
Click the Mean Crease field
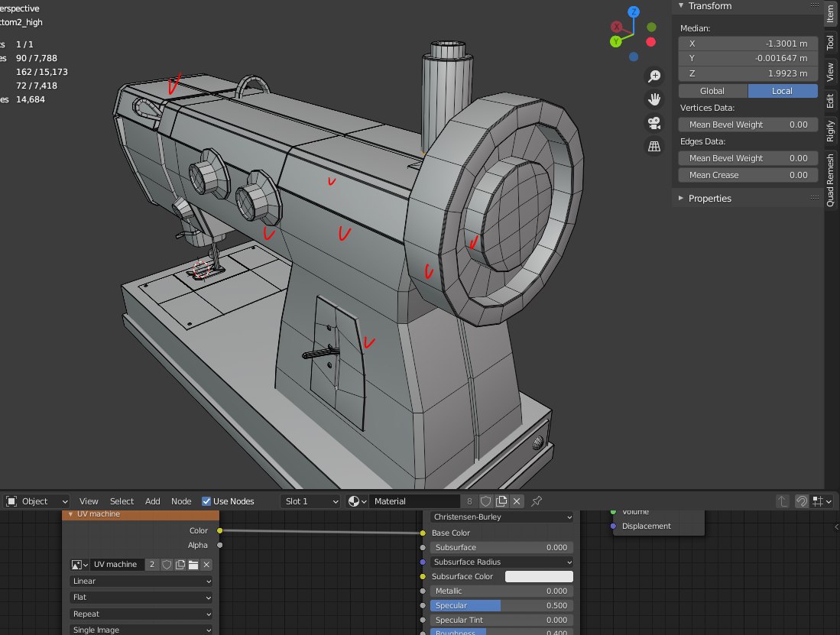pos(748,175)
